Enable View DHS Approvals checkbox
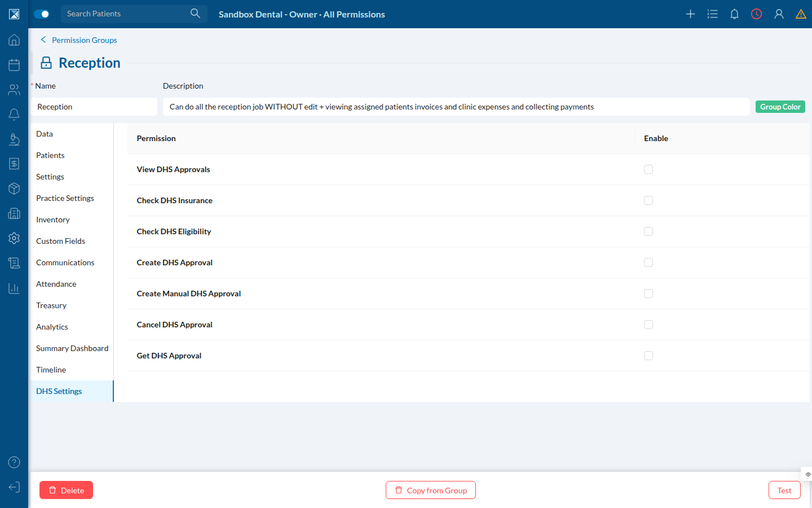Screen dimensions: 812x508 point(648,169)
